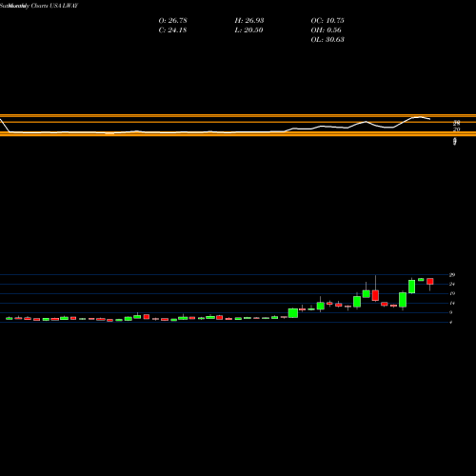Select the high value H: 26.93
Image resolution: width=476 pixels, height=476 pixels.
[x=249, y=21]
